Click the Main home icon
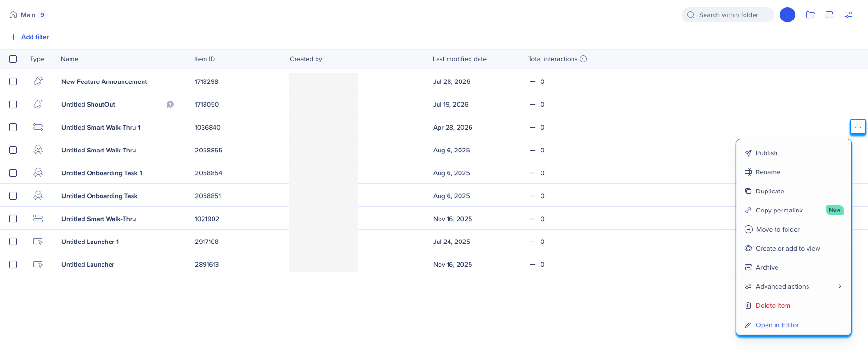 (13, 15)
